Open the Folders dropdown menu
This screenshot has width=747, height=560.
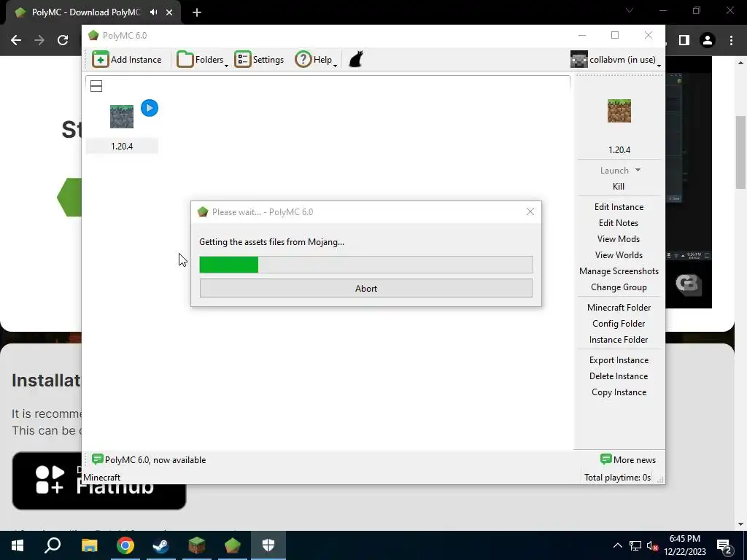tap(202, 60)
